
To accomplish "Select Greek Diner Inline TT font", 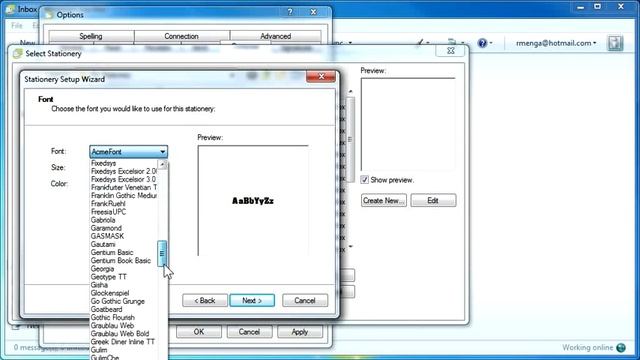I will pos(122,342).
